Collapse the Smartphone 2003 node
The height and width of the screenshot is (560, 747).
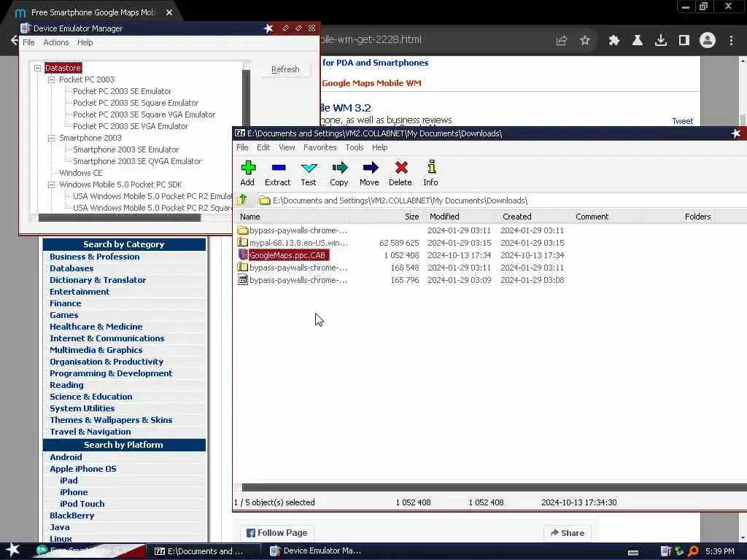(52, 138)
